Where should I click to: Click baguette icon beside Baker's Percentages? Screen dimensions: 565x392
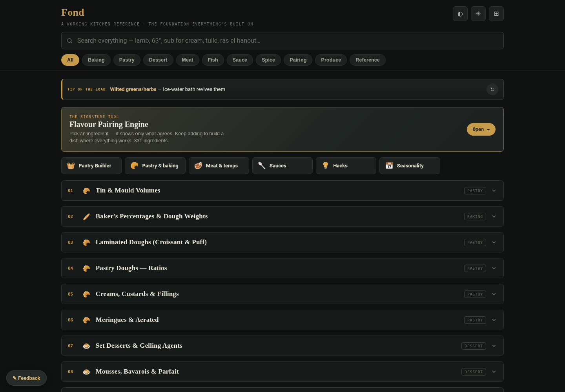87,216
